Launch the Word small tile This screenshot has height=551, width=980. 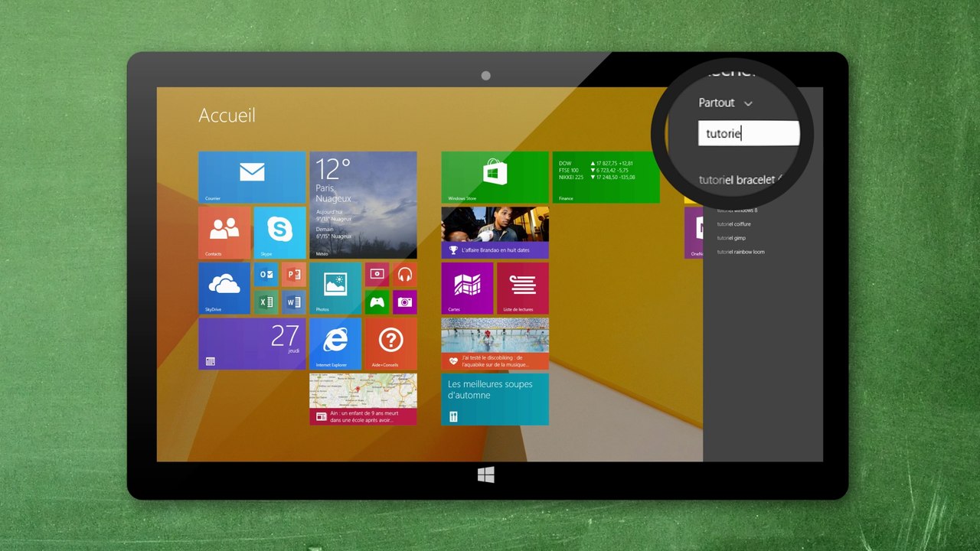293,302
